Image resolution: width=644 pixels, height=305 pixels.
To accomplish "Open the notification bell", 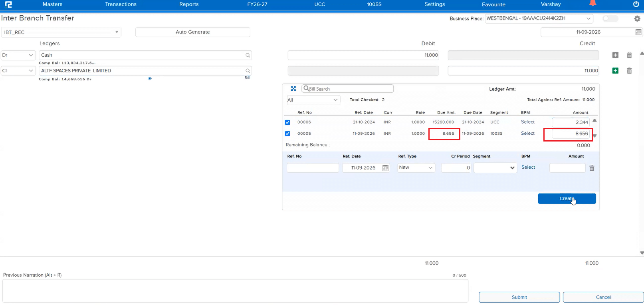I will 593,3.
